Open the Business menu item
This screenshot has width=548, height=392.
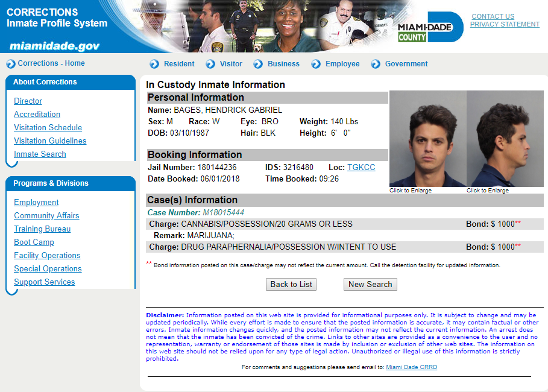click(283, 64)
